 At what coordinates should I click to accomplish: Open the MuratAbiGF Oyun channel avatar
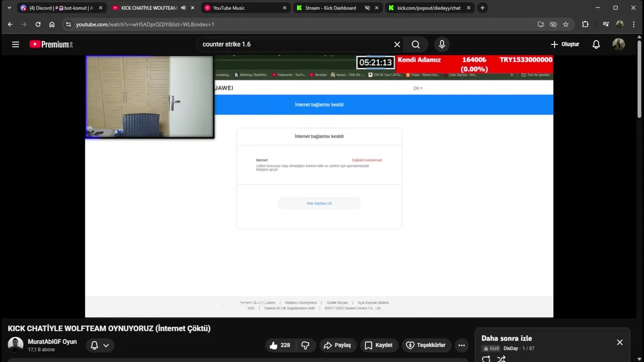pos(16,345)
